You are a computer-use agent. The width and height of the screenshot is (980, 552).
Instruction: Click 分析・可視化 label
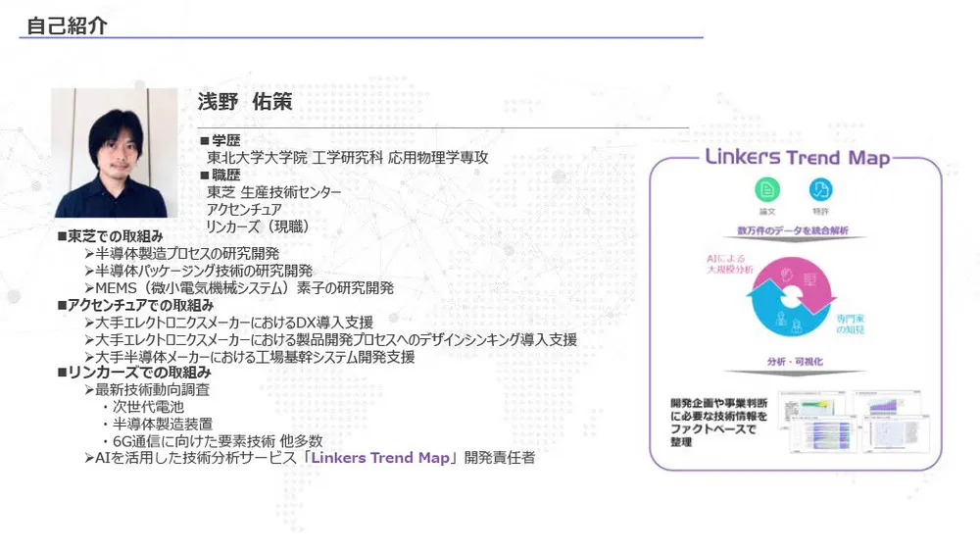click(x=795, y=362)
